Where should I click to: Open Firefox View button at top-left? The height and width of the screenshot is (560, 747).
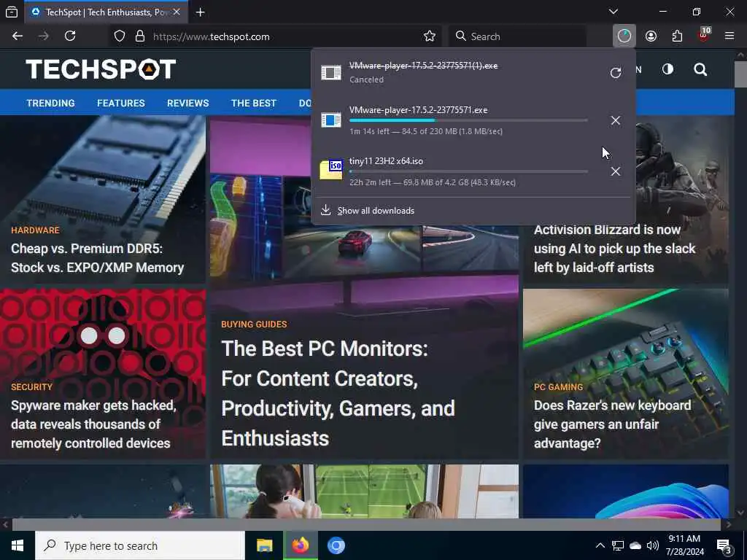point(12,12)
